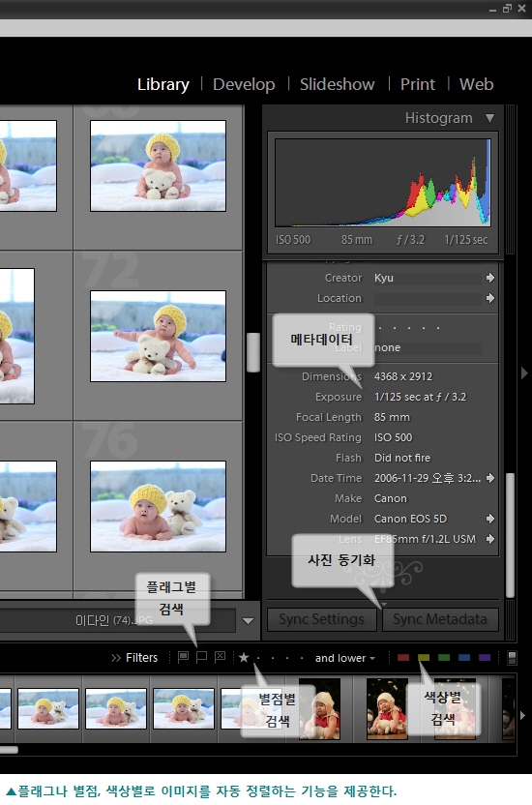Go to the Print module
The height and width of the screenshot is (805, 532).
418,84
